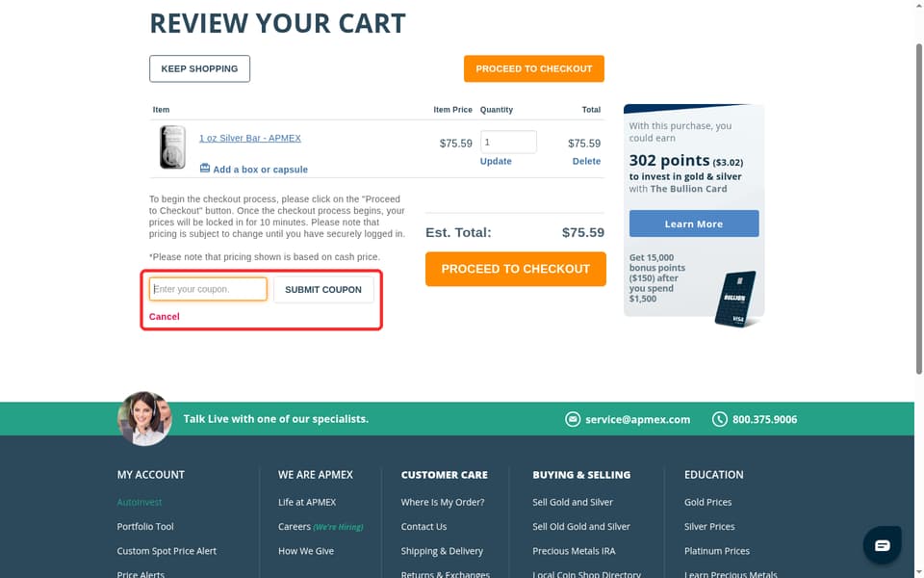Click the large Proceed to Checkout button below Est. Total
Image resolution: width=924 pixels, height=578 pixels.
[516, 269]
